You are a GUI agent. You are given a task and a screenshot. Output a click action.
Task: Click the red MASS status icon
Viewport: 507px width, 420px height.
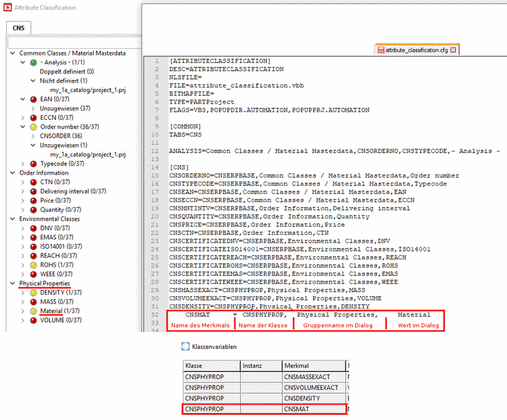tap(33, 302)
